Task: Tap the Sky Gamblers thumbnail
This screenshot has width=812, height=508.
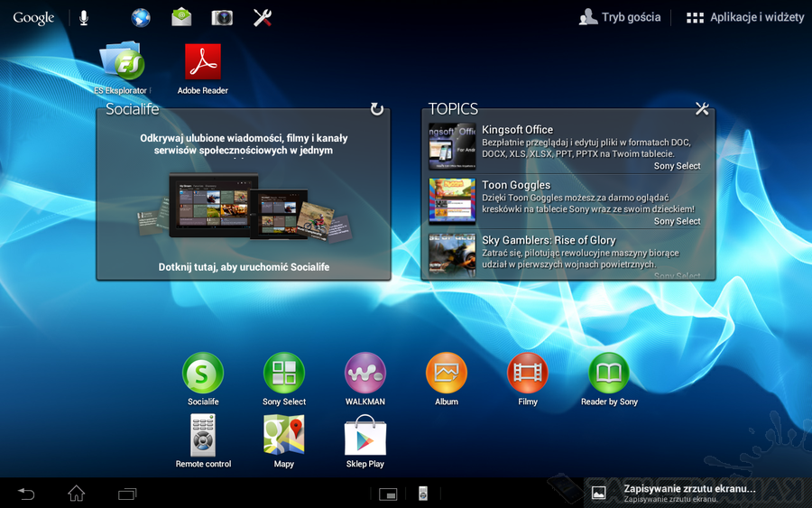Action: [452, 255]
